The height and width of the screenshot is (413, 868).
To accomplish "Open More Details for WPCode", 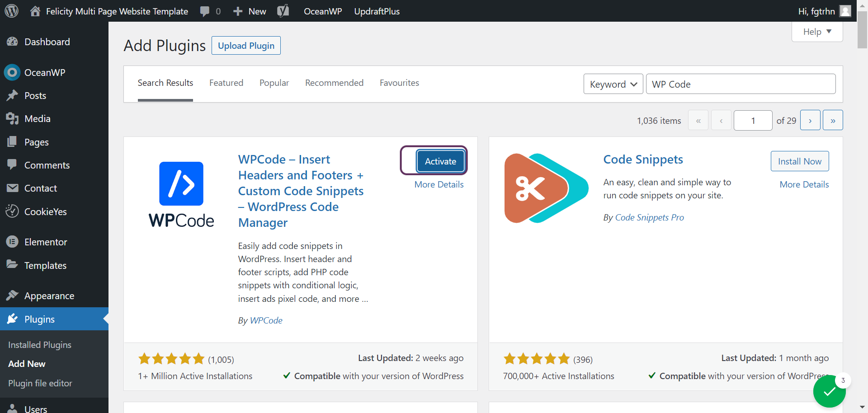I will click(x=439, y=184).
